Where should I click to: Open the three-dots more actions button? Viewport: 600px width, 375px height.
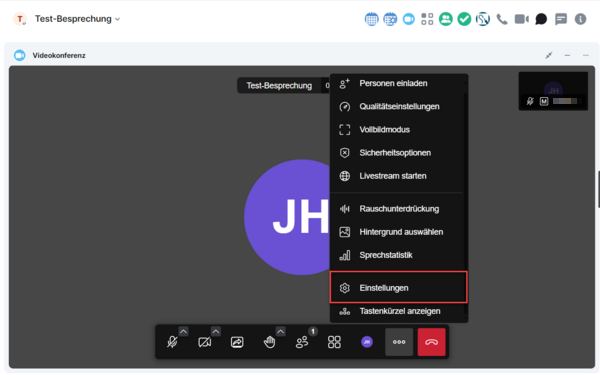tap(399, 342)
